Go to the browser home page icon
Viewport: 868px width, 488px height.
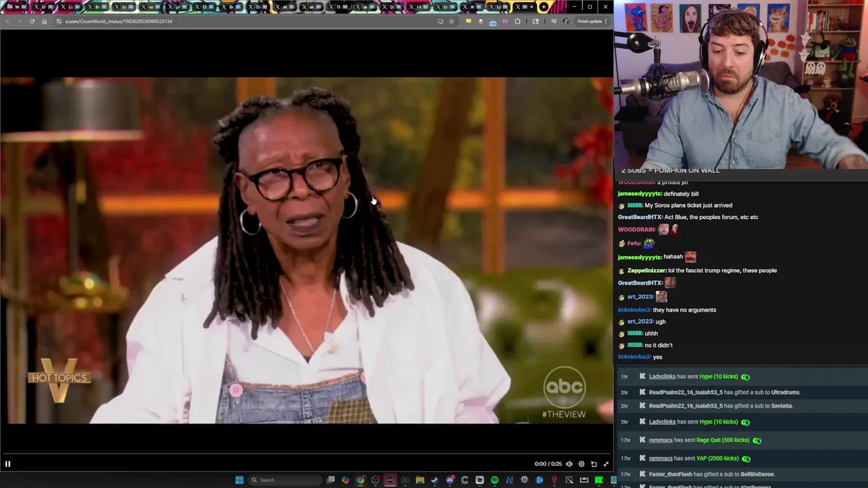pyautogui.click(x=44, y=21)
